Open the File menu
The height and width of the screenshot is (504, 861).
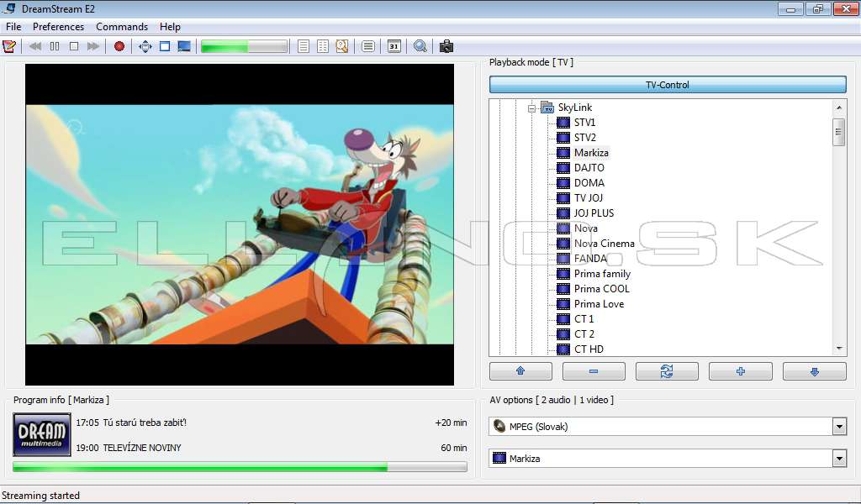click(x=13, y=27)
